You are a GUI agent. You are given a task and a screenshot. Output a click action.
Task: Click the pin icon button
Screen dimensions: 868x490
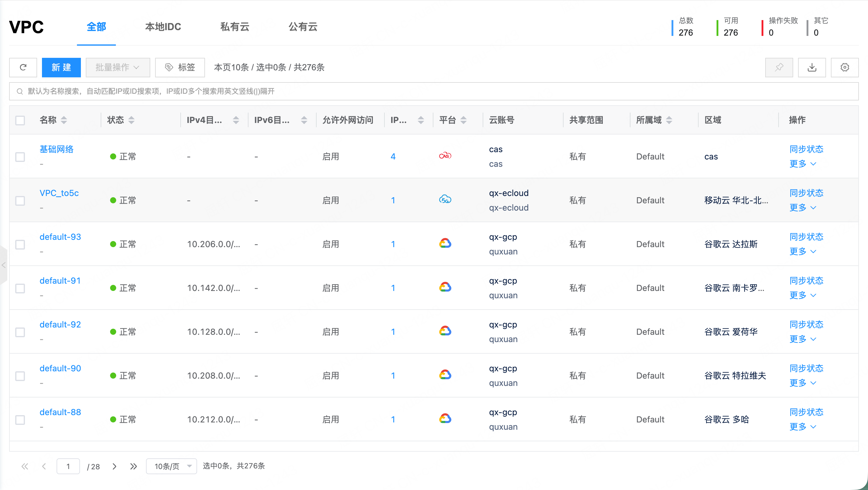tap(779, 68)
